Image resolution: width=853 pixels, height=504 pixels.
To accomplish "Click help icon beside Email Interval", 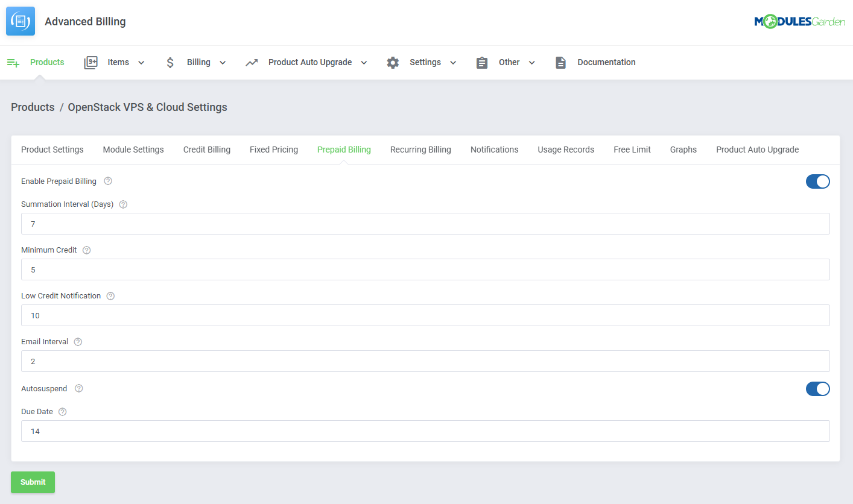I will pyautogui.click(x=78, y=342).
